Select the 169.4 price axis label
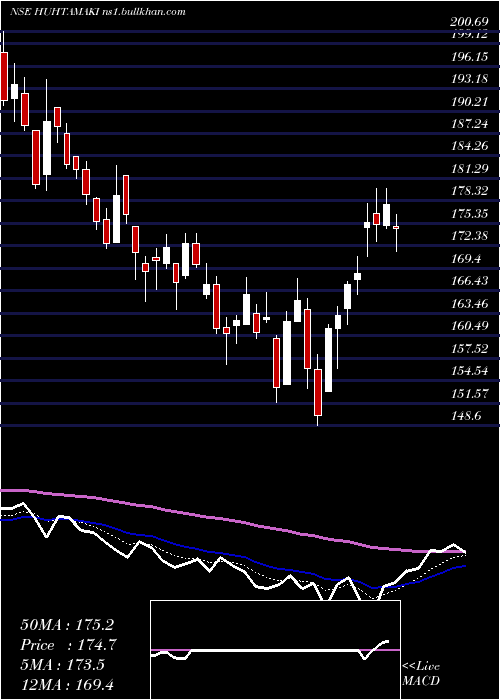Viewport: 500px width, 700px height. tap(468, 259)
